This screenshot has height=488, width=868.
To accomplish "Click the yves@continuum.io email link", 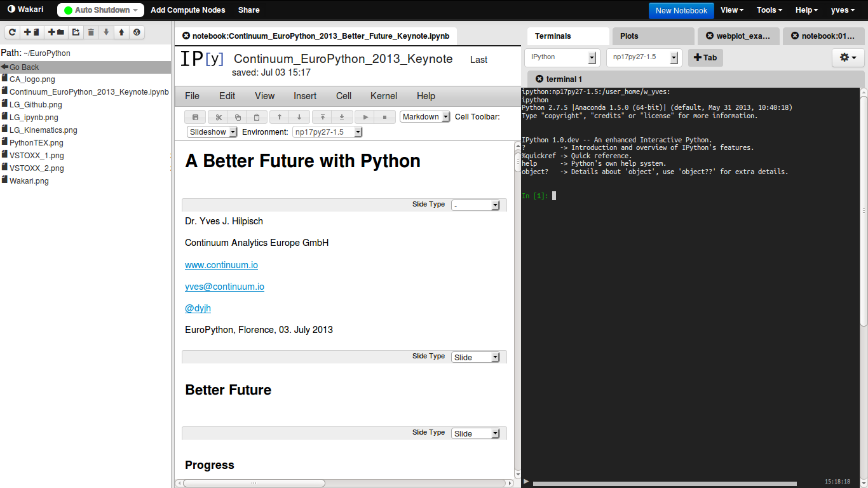I will point(224,287).
